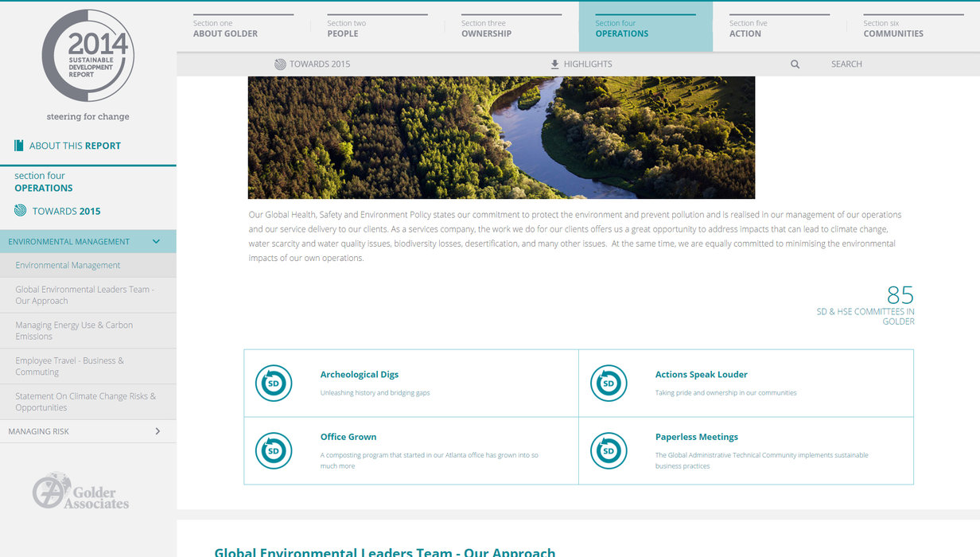The image size is (980, 557).
Task: Select Managing Energy Use & Carbon Emissions
Action: (74, 330)
